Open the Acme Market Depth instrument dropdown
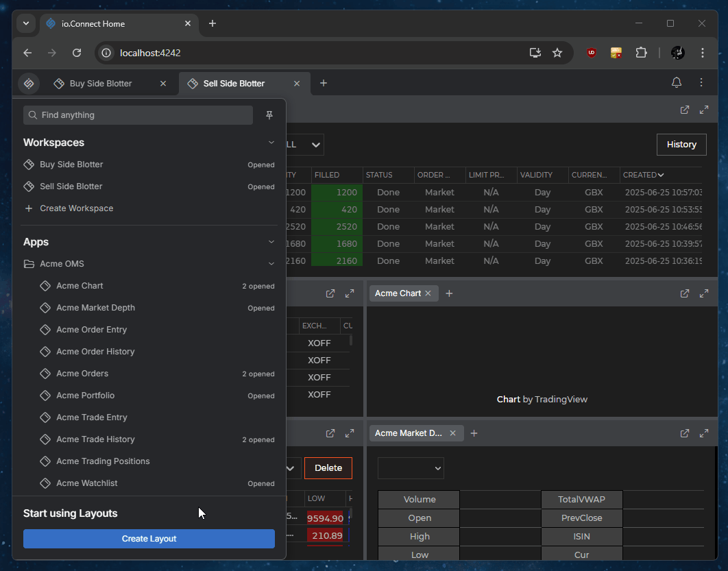 [411, 468]
